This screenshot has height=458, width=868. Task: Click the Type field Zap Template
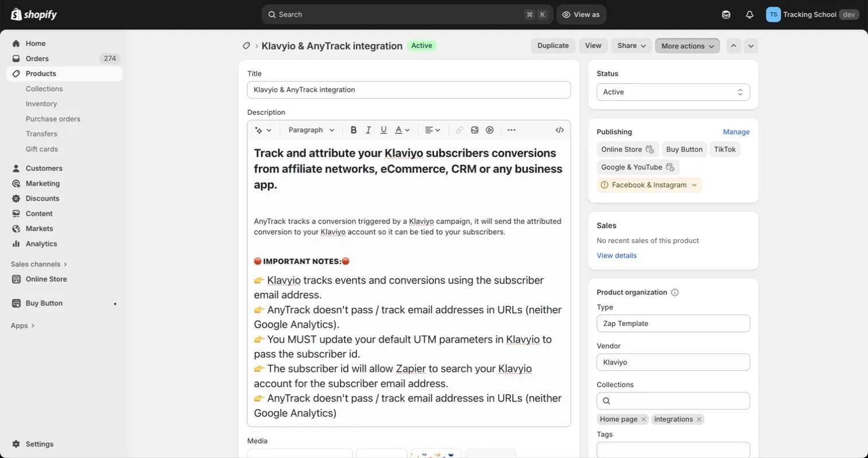[x=673, y=323]
